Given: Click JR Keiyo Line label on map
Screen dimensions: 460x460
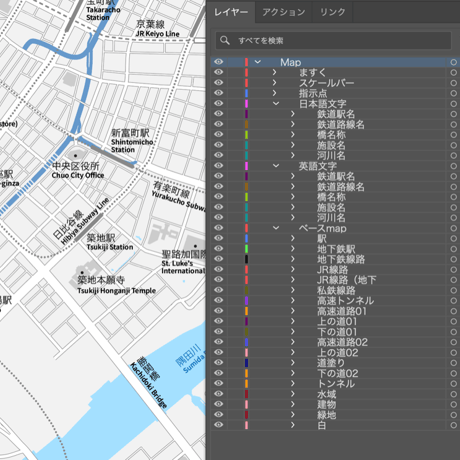Looking at the screenshot, I should (157, 34).
